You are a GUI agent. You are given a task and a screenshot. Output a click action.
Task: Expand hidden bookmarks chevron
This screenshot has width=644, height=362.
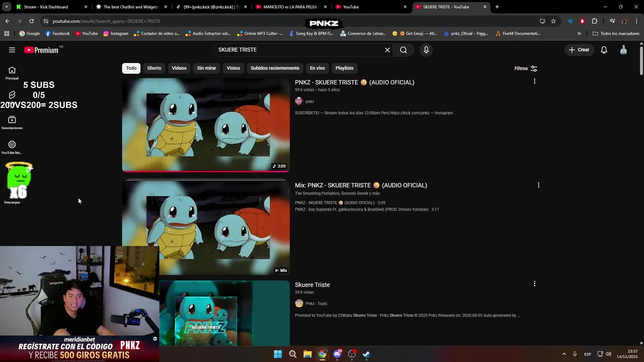(579, 34)
